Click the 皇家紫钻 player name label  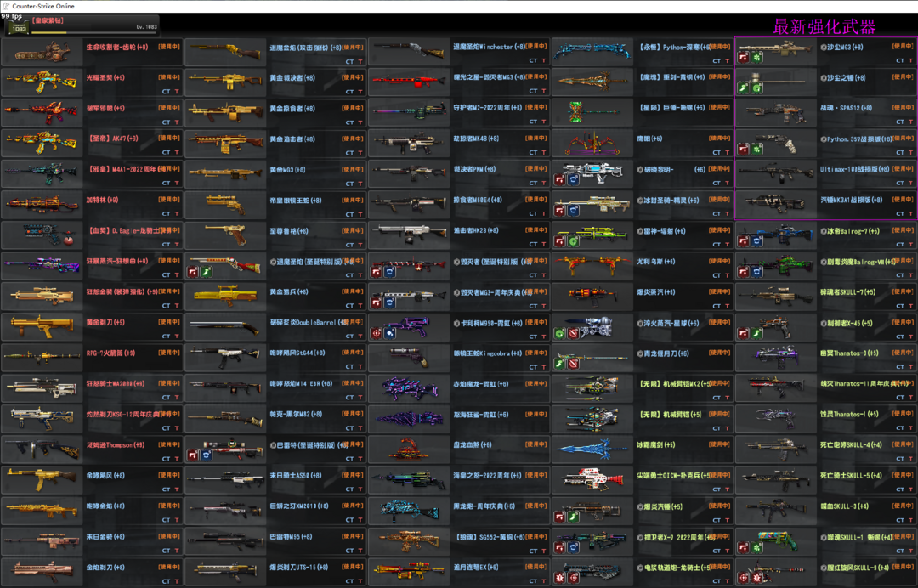48,20
